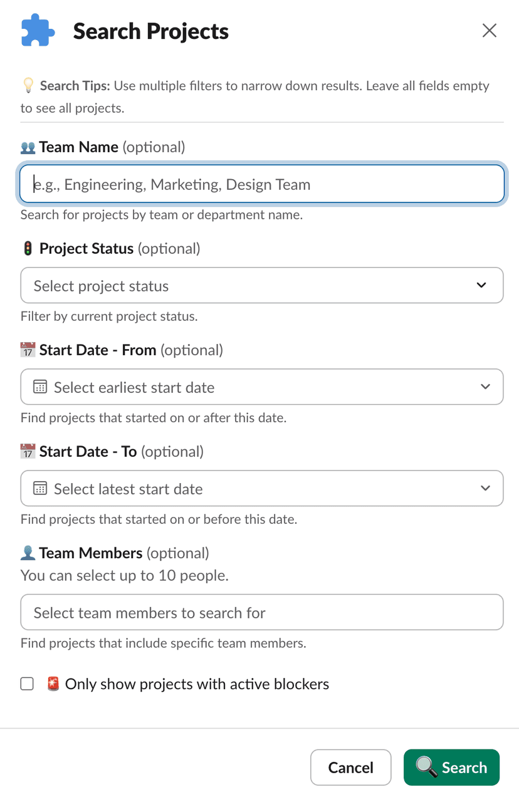519x812 pixels.
Task: Click the green Search button
Action: pyautogui.click(x=451, y=768)
